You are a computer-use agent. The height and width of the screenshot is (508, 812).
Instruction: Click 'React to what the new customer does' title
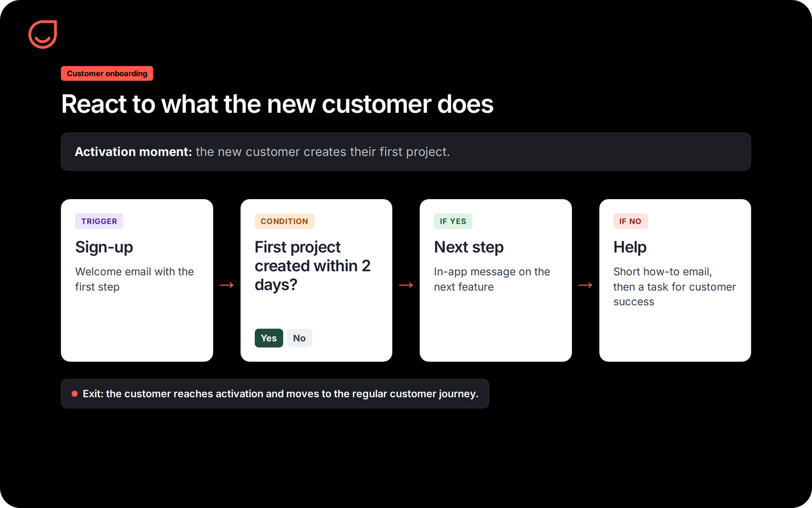click(x=277, y=104)
